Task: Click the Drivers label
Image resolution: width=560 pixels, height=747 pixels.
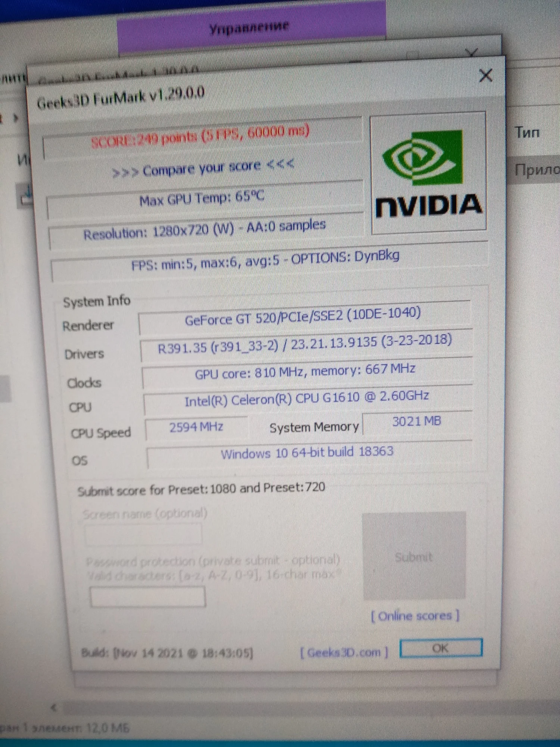Action: click(x=84, y=354)
